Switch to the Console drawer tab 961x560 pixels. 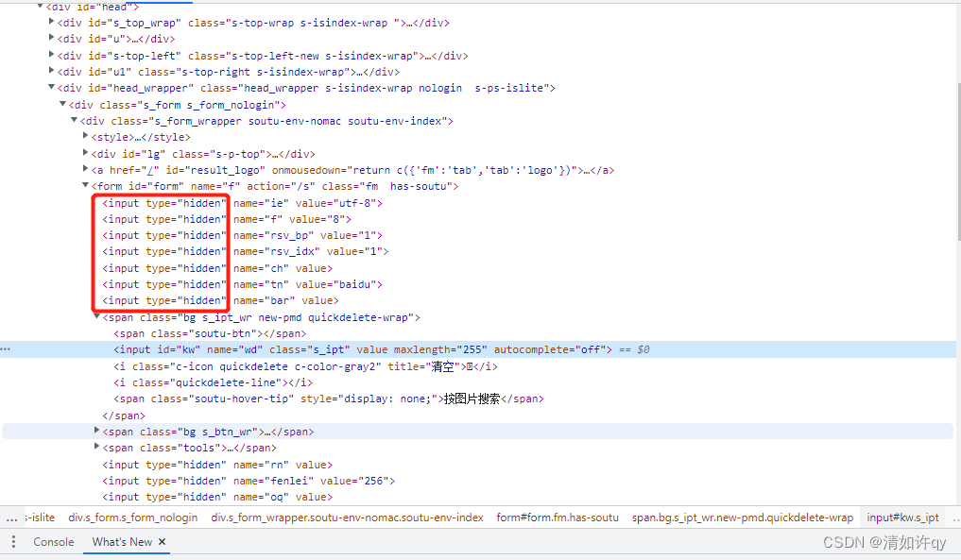[x=53, y=541]
